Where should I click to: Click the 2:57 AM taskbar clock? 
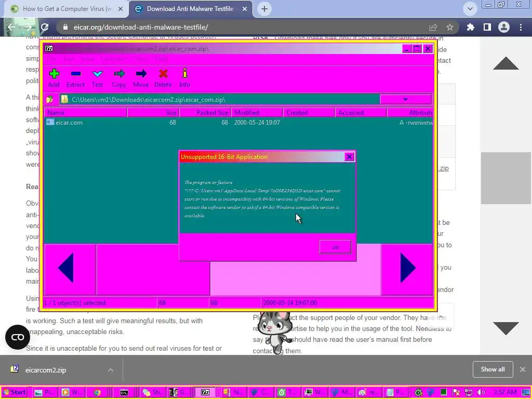(505, 392)
